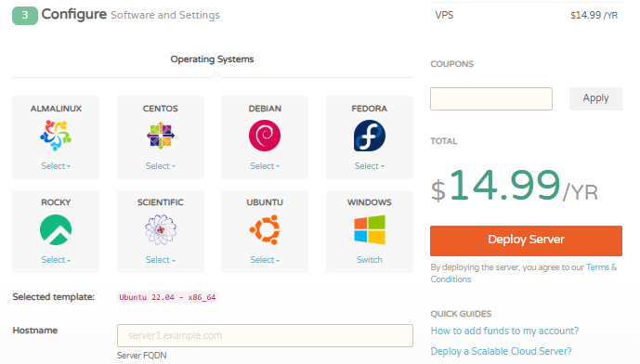Click the Ubuntu orange logo

(x=265, y=229)
